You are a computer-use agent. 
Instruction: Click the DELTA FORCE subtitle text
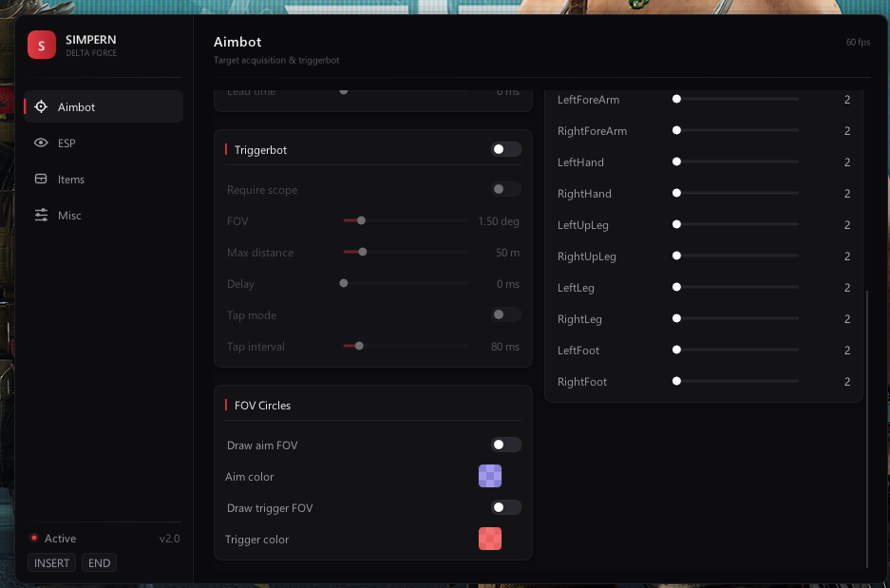coord(91,53)
